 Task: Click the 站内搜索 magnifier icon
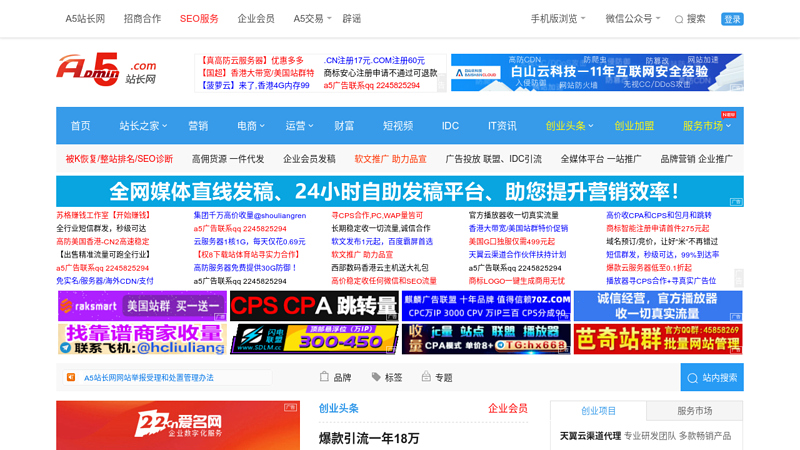(692, 378)
